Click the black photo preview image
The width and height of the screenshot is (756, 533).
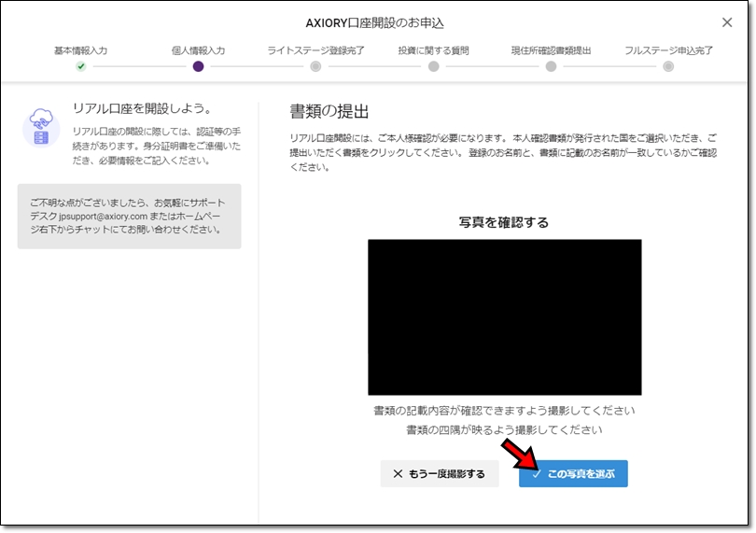(x=504, y=316)
